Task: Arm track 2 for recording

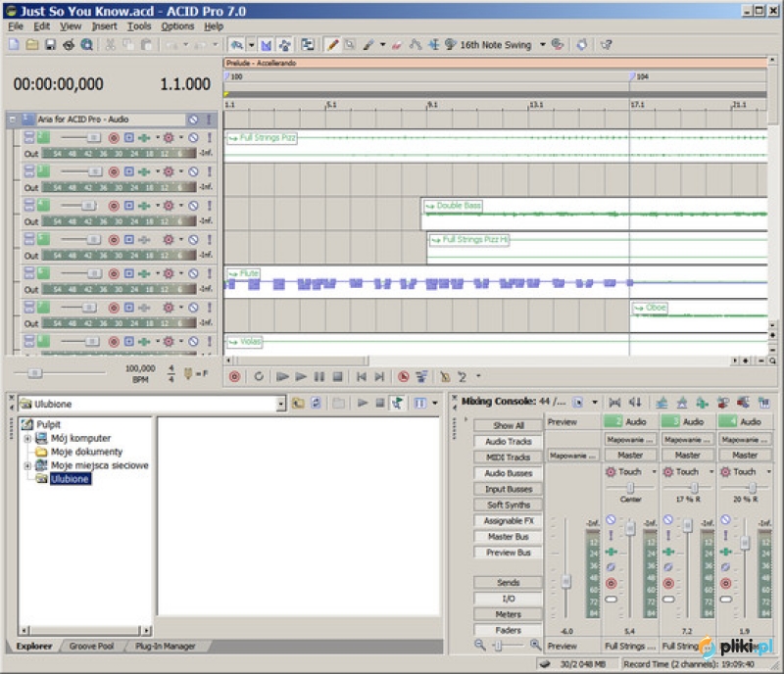Action: pos(114,138)
